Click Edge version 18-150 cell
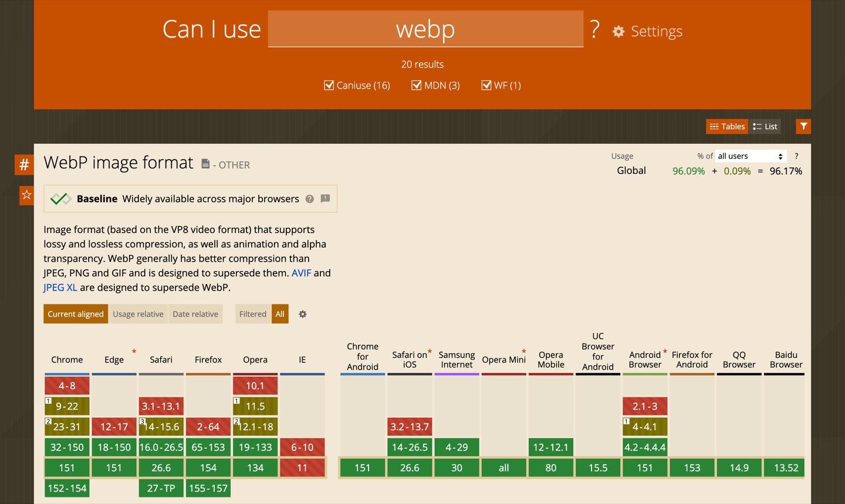845x504 pixels. pos(114,447)
